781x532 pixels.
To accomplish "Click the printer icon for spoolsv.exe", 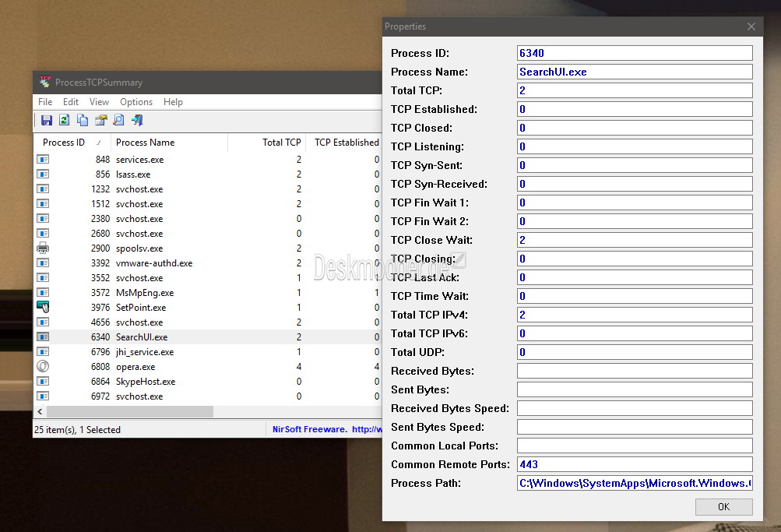I will (x=43, y=248).
